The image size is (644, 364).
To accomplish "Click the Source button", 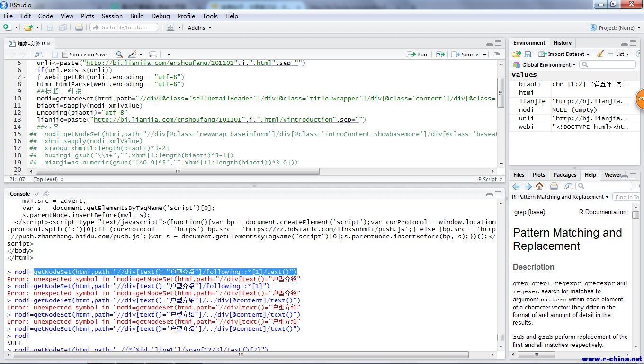I will pos(465,55).
